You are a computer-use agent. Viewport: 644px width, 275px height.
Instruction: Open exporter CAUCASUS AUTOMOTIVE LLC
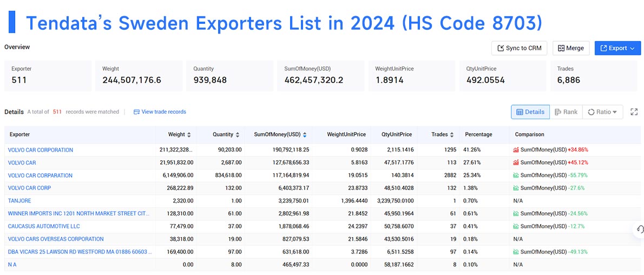coord(43,226)
